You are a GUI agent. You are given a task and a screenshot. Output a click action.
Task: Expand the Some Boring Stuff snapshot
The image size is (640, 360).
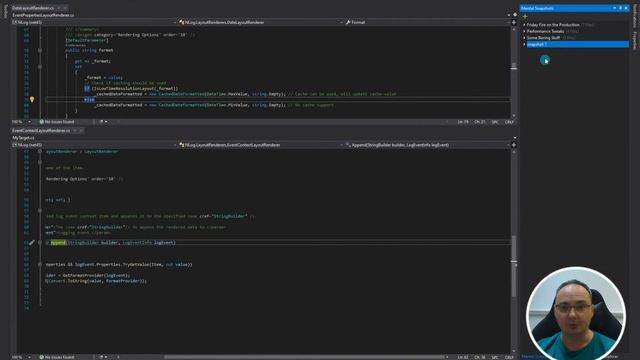pyautogui.click(x=524, y=38)
